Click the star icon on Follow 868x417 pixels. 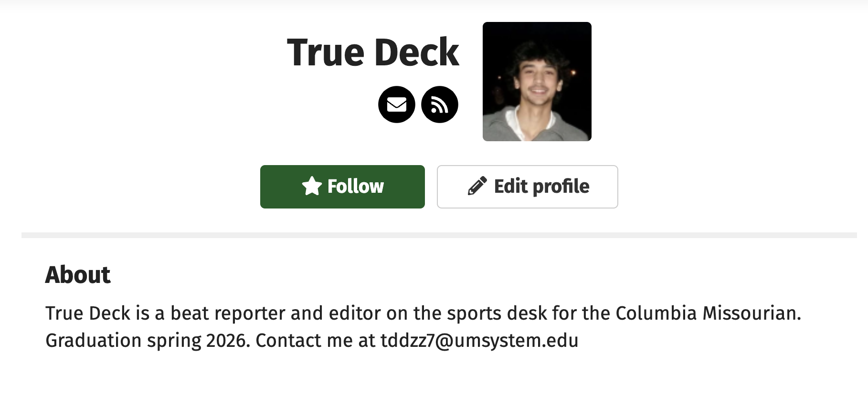(x=312, y=186)
